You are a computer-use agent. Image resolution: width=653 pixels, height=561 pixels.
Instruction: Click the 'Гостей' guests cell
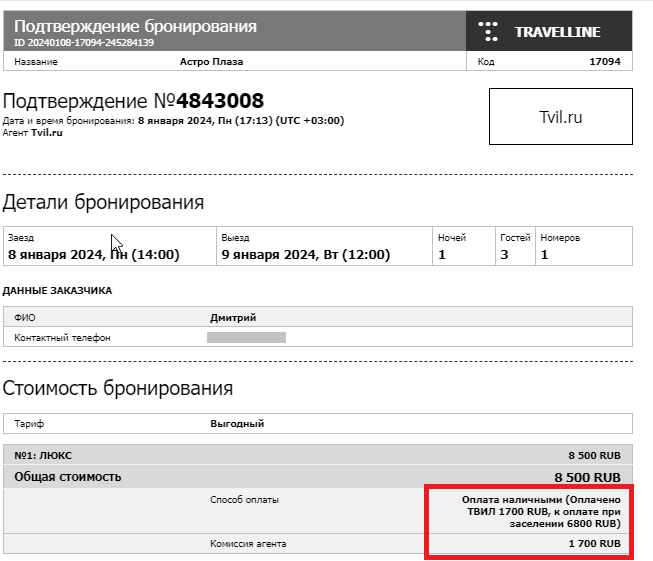(515, 246)
